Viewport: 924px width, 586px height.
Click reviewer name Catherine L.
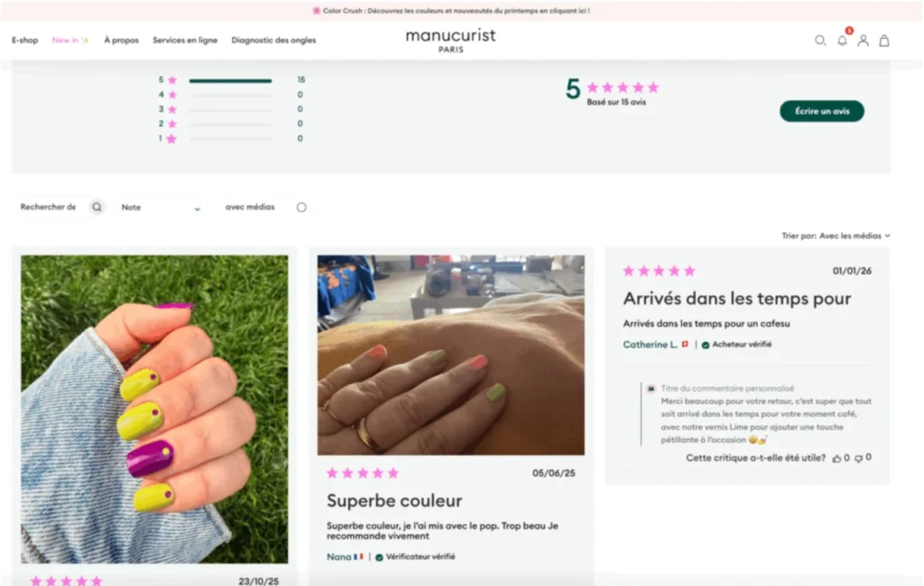coord(650,344)
